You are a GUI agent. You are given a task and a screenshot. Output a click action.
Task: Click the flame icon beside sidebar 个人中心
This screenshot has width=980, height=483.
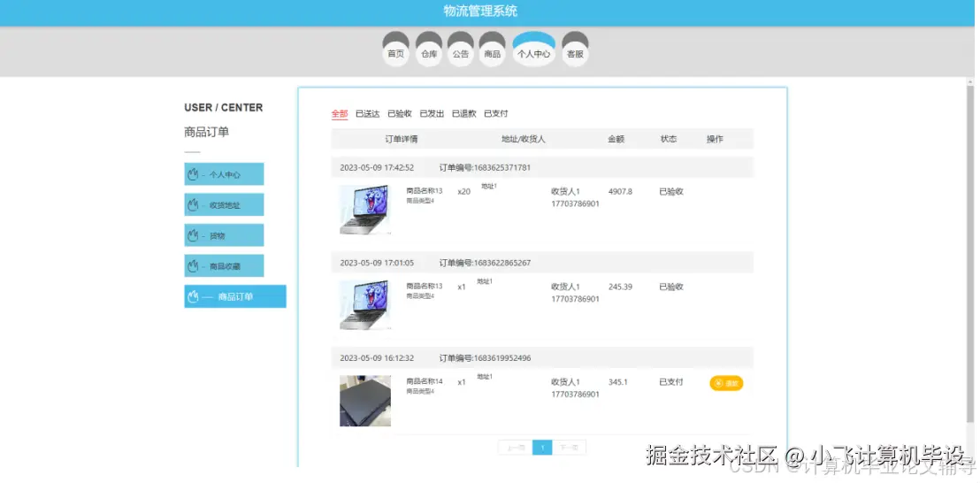(193, 174)
